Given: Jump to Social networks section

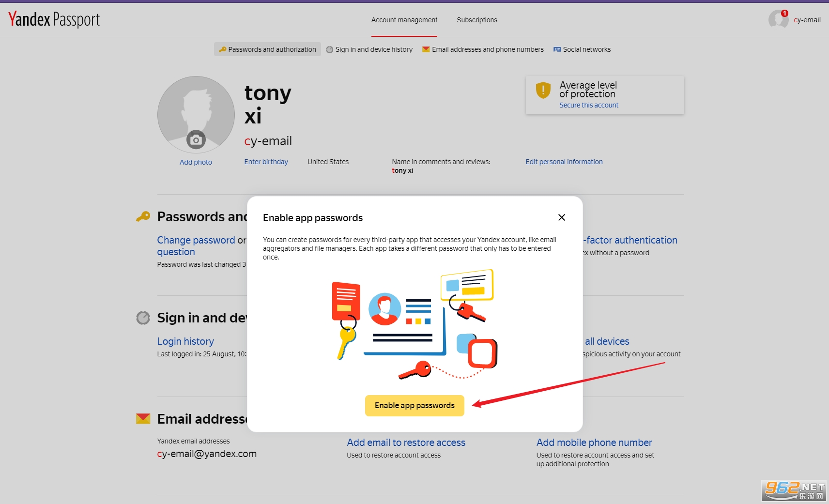Looking at the screenshot, I should tap(582, 49).
